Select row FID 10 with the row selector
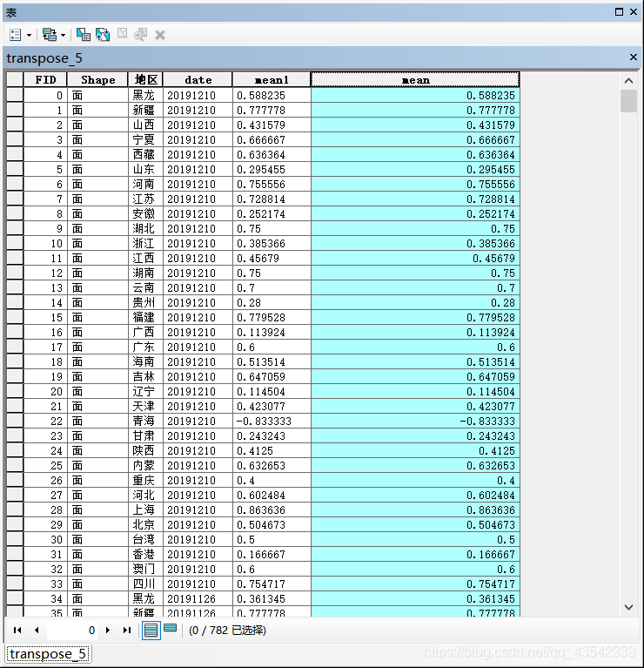The height and width of the screenshot is (668, 644). (15, 243)
